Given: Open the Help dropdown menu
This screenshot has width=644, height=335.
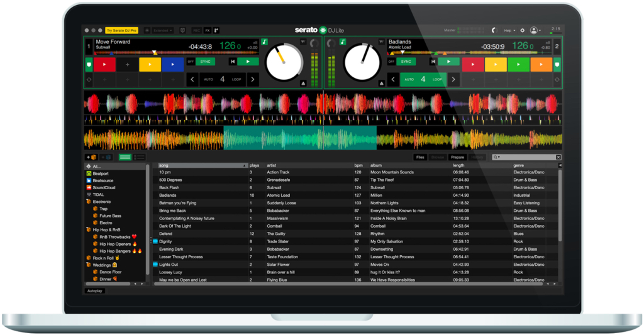Looking at the screenshot, I should [509, 30].
